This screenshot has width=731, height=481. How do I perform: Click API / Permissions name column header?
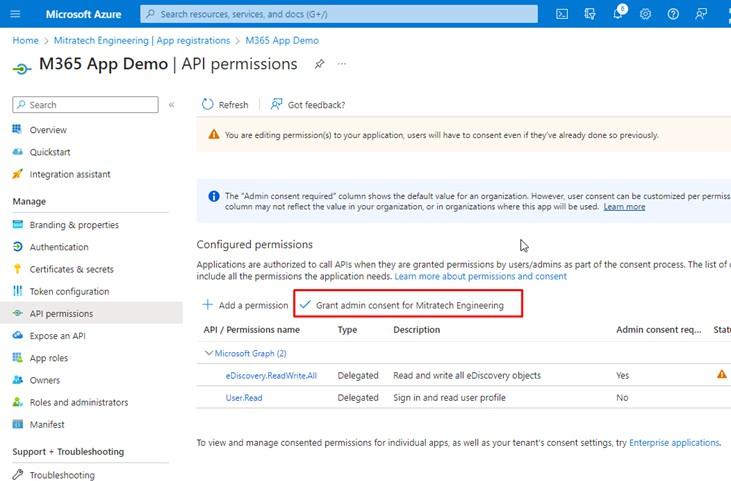[x=251, y=330]
